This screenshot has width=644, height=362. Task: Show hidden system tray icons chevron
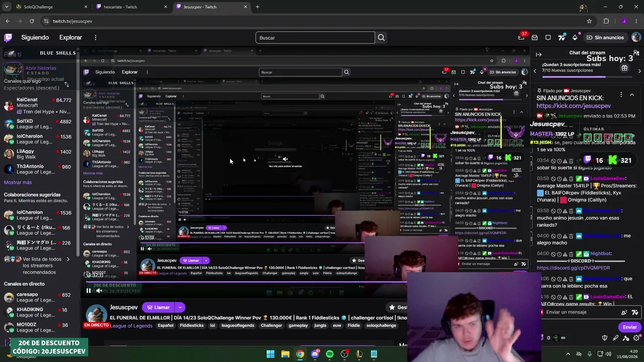click(568, 354)
